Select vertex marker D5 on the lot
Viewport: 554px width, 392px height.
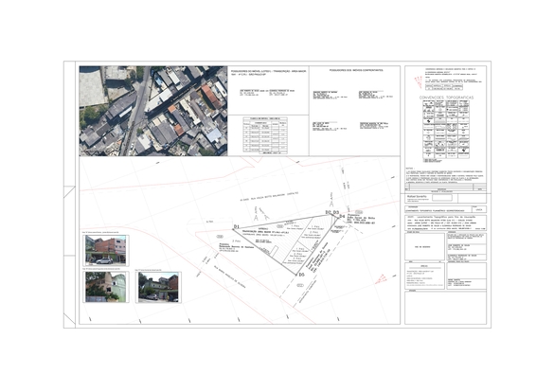pyautogui.click(x=301, y=275)
